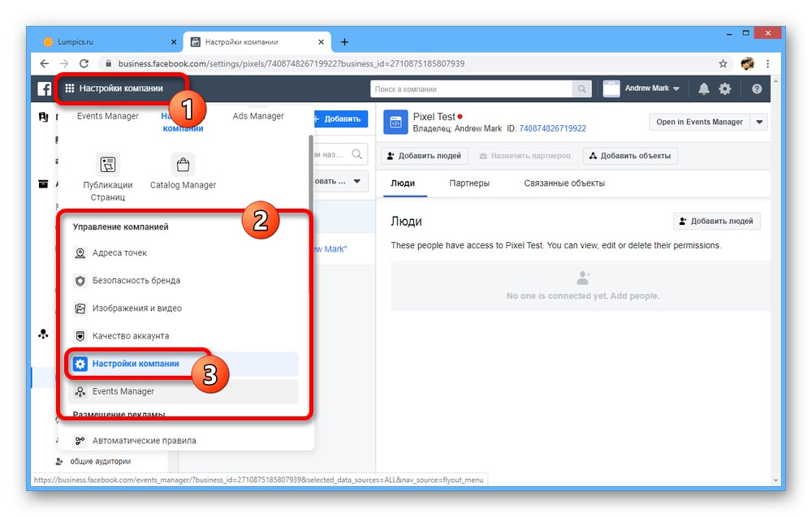Click Добавить людей in the toolbar row
Screen dimensions: 812x517
[425, 156]
